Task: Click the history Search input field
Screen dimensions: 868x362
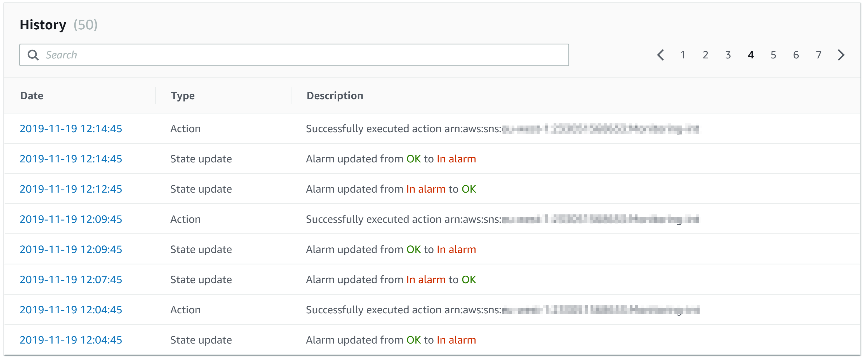Action: pyautogui.click(x=303, y=55)
